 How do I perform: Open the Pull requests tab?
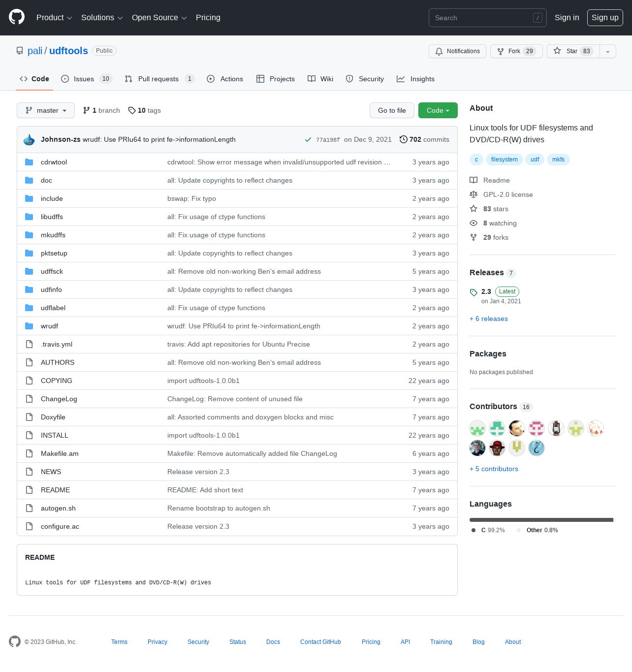(159, 79)
